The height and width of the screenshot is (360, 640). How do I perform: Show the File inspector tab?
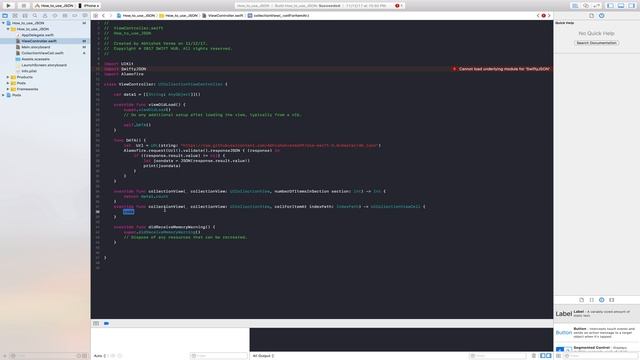point(591,16)
